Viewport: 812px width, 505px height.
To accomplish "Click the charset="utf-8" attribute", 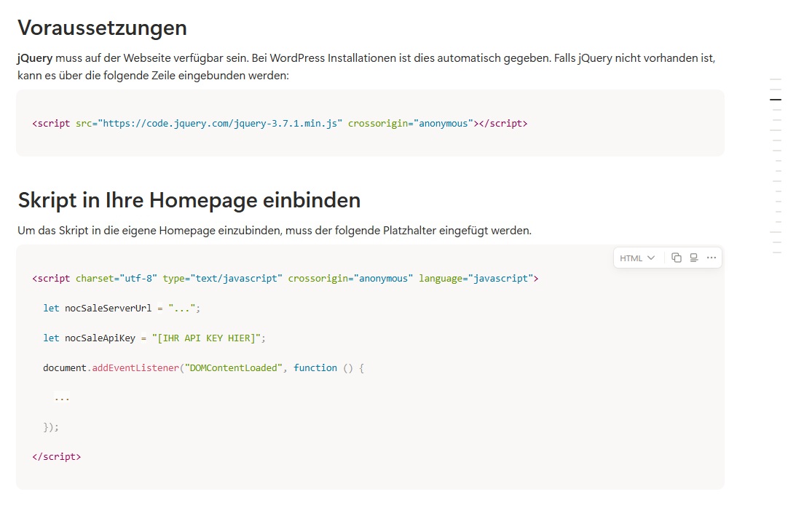I will 116,279.
